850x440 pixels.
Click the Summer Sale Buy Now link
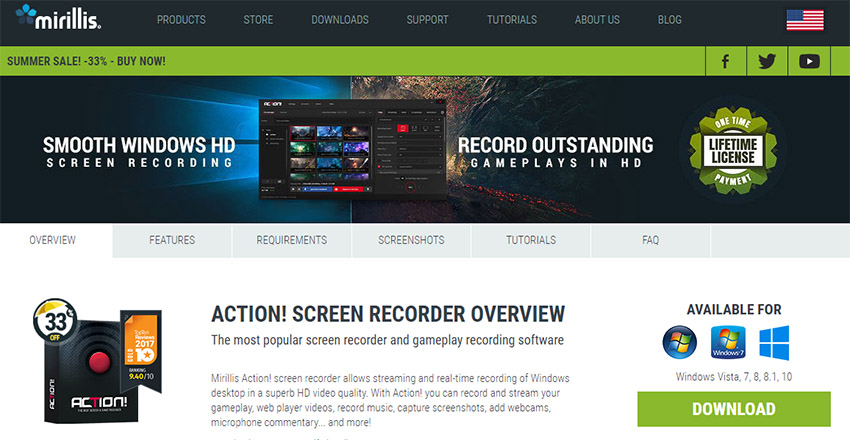click(86, 61)
